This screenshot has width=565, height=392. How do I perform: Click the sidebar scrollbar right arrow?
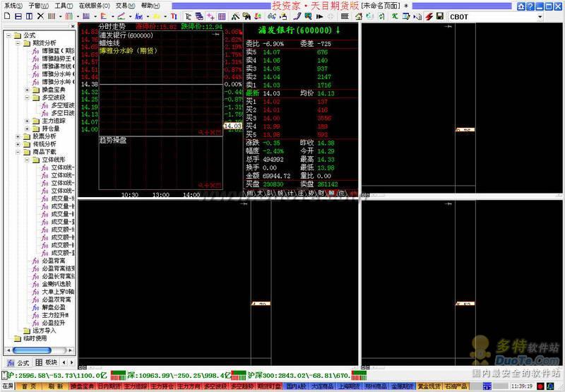click(x=70, y=350)
